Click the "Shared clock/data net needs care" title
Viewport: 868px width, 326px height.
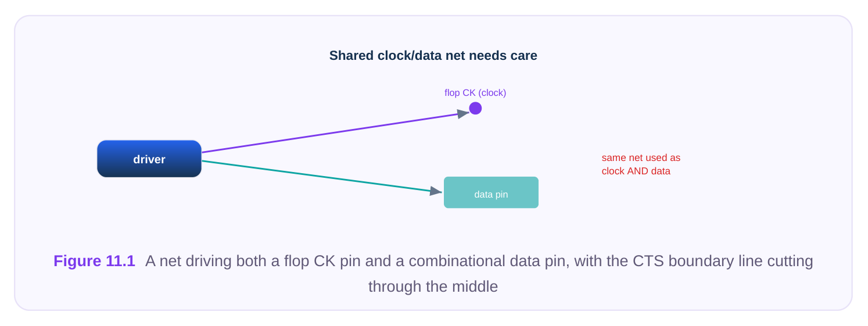click(433, 56)
